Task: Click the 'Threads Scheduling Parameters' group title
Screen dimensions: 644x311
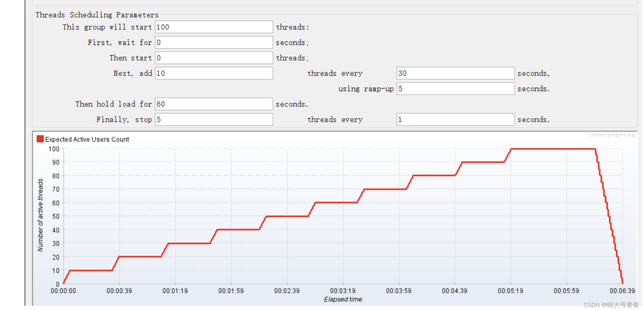Action: click(x=97, y=15)
